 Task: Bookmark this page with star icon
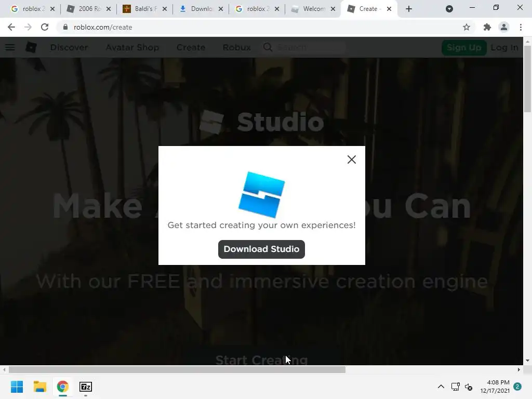467,27
